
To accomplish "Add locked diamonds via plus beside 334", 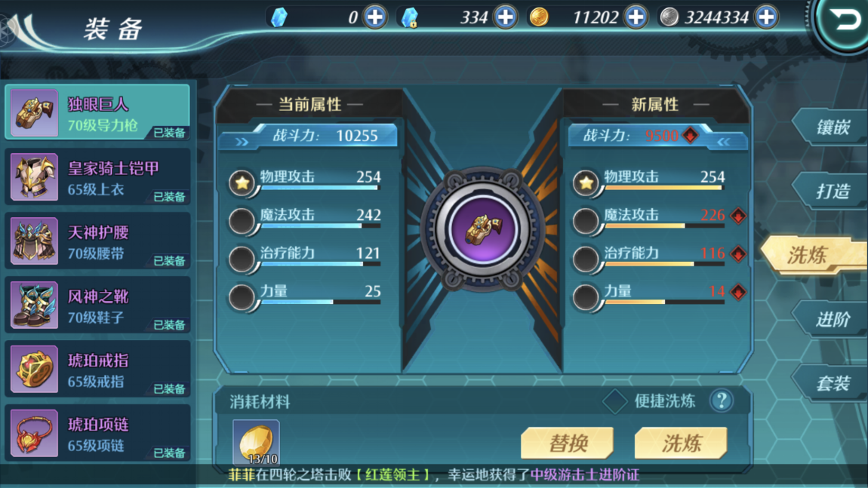I will tap(506, 17).
